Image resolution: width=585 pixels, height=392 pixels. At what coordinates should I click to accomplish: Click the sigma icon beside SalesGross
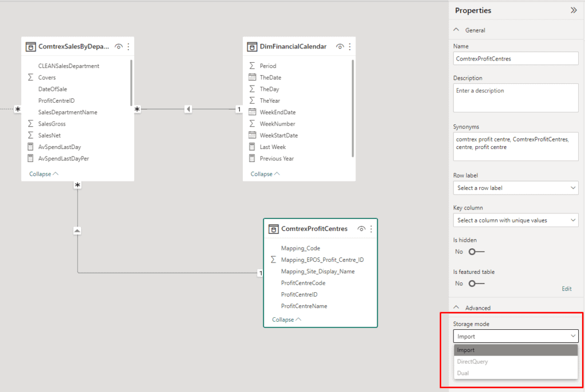(31, 124)
